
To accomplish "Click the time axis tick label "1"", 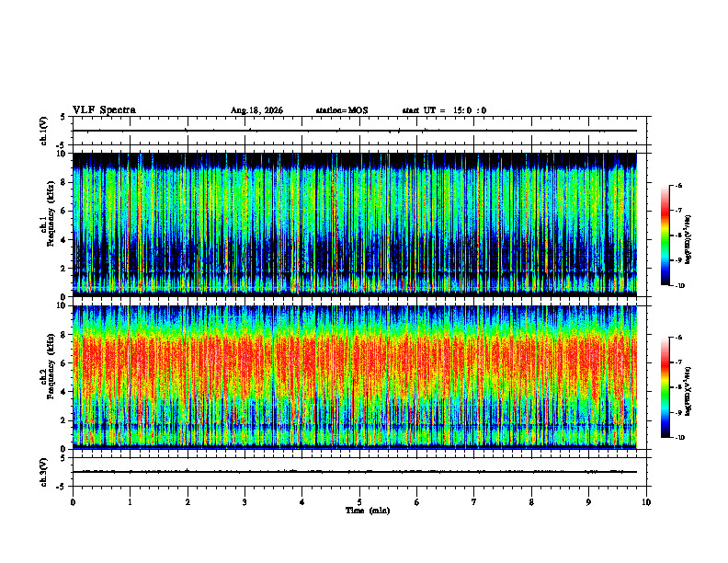I will pyautogui.click(x=130, y=502).
